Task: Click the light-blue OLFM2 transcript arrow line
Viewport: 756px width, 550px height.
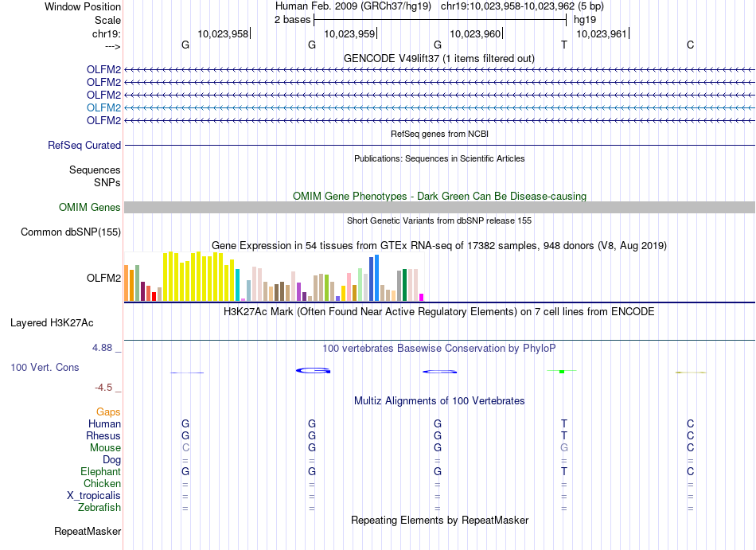Action: click(440, 108)
